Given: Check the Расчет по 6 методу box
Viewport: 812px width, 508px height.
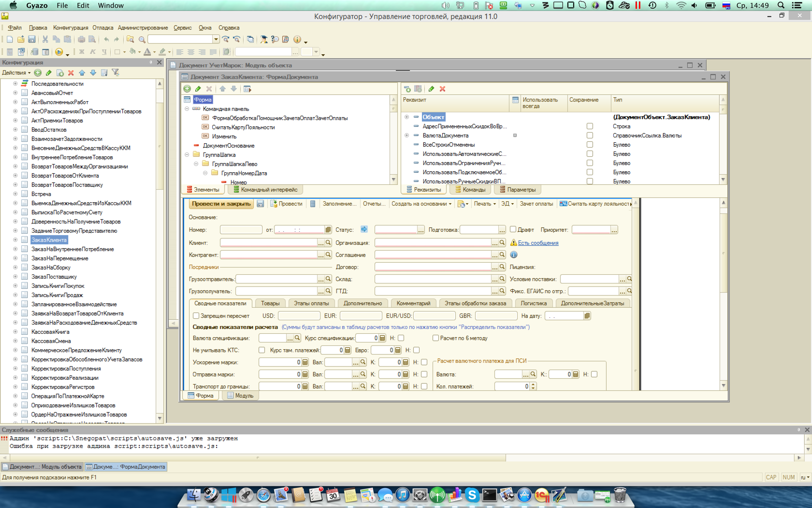Looking at the screenshot, I should point(435,338).
